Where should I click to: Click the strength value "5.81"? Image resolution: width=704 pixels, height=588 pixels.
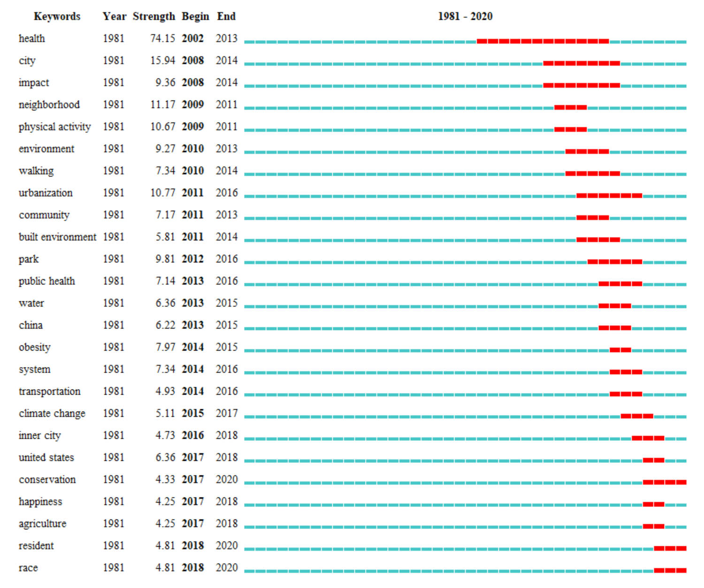[166, 237]
